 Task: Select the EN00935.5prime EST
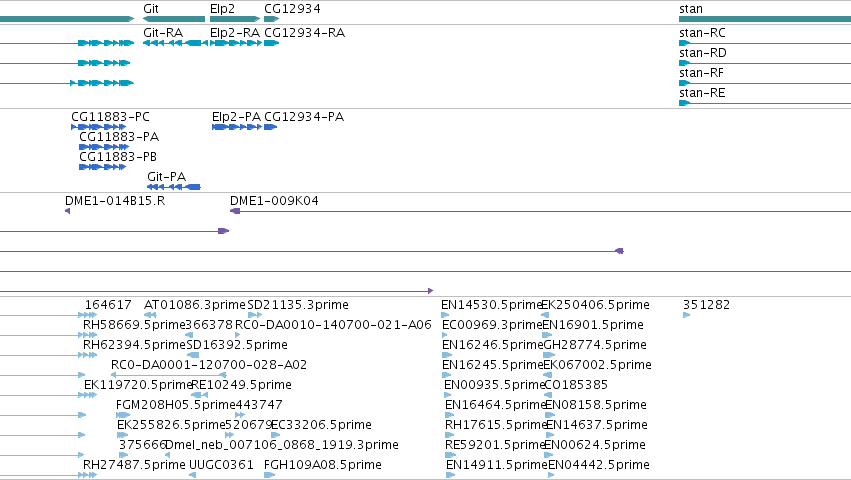click(494, 385)
